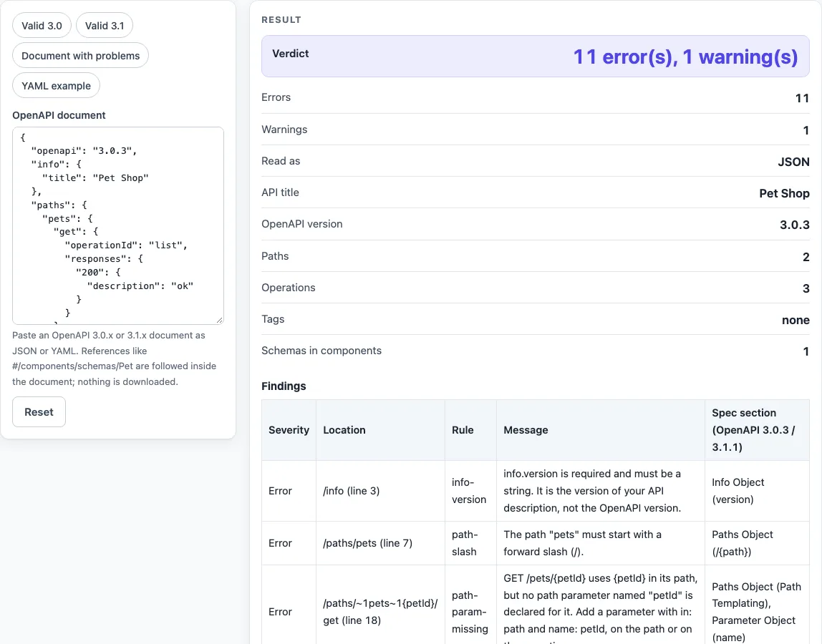Click the Severity column header
Viewport: 822px width, 644px height.
[x=289, y=430]
